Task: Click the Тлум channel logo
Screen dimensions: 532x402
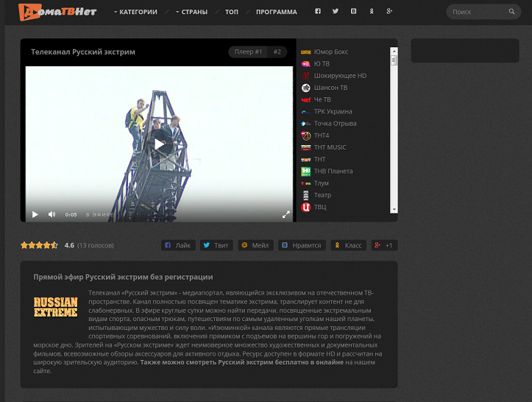Action: pyautogui.click(x=305, y=183)
